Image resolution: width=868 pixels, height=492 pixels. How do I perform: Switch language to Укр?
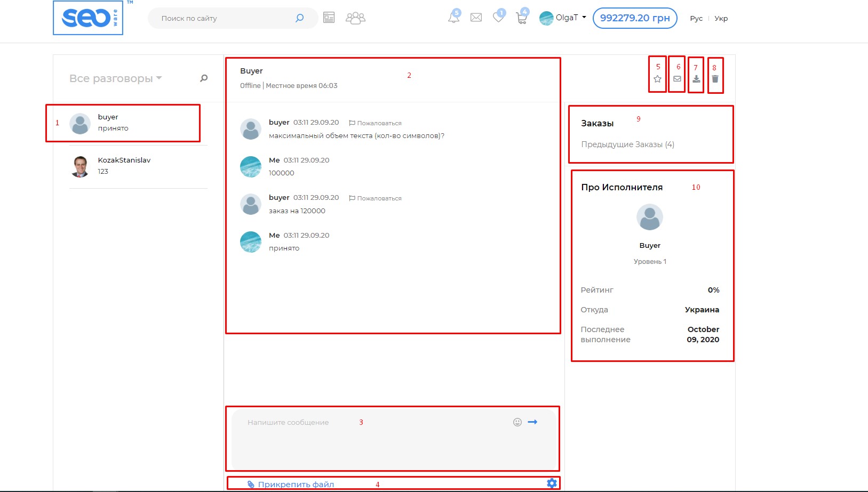point(721,18)
